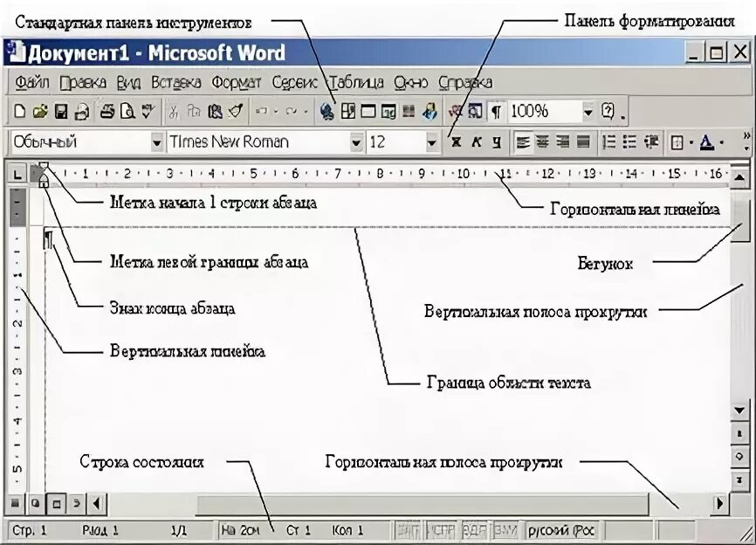Save the document with floppy icon
This screenshot has width=756, height=545.
(61, 112)
